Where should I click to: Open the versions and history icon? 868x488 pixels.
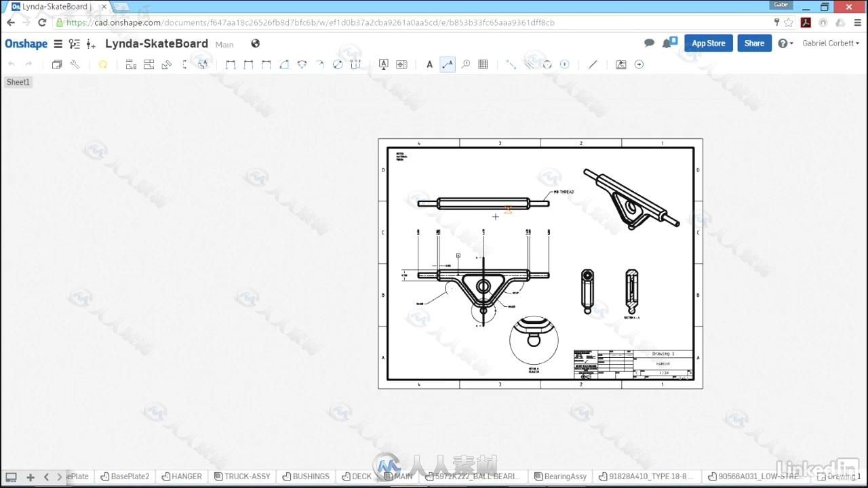(75, 44)
